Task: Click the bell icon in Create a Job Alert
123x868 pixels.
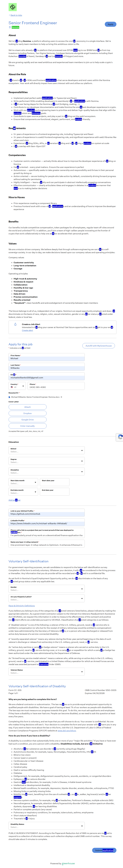Action: coord(15,324)
